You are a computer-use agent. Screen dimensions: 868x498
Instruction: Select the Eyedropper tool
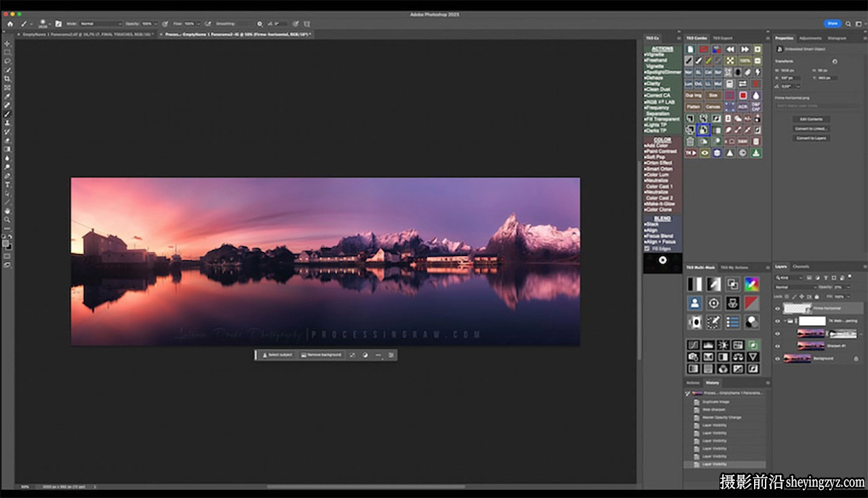click(7, 97)
